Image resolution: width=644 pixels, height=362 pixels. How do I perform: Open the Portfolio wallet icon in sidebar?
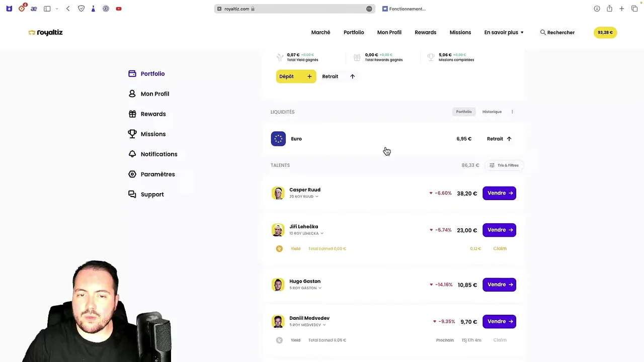pos(132,73)
